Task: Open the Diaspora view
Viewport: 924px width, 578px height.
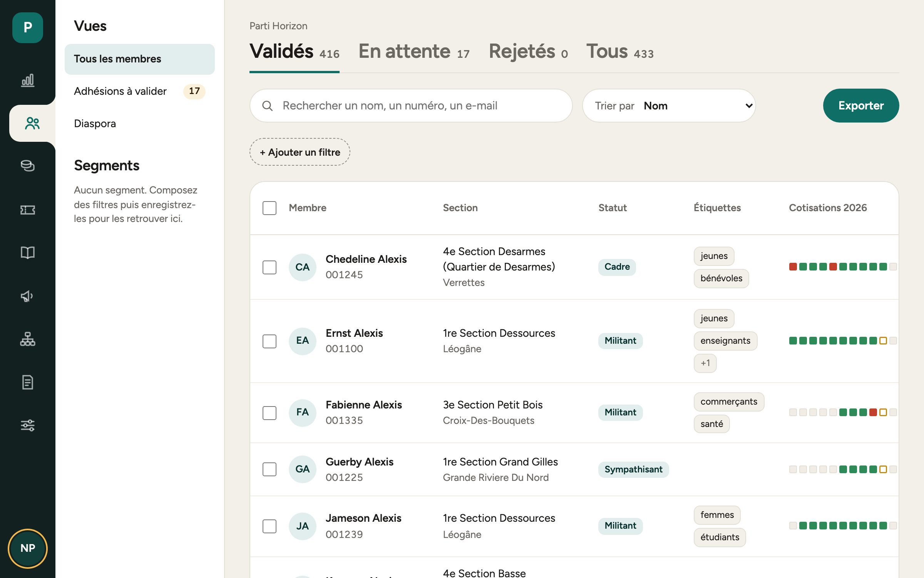Action: [x=140, y=124]
